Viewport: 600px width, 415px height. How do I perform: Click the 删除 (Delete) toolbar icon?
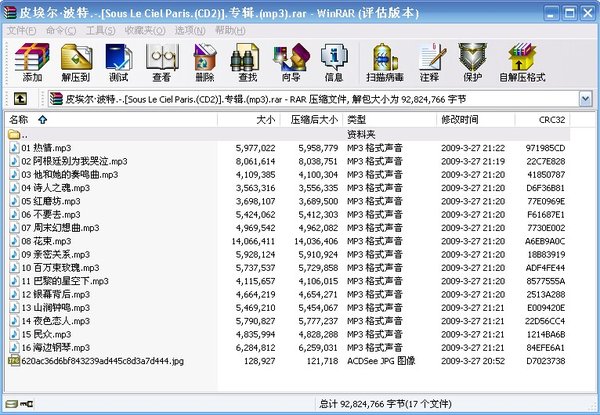(x=205, y=62)
